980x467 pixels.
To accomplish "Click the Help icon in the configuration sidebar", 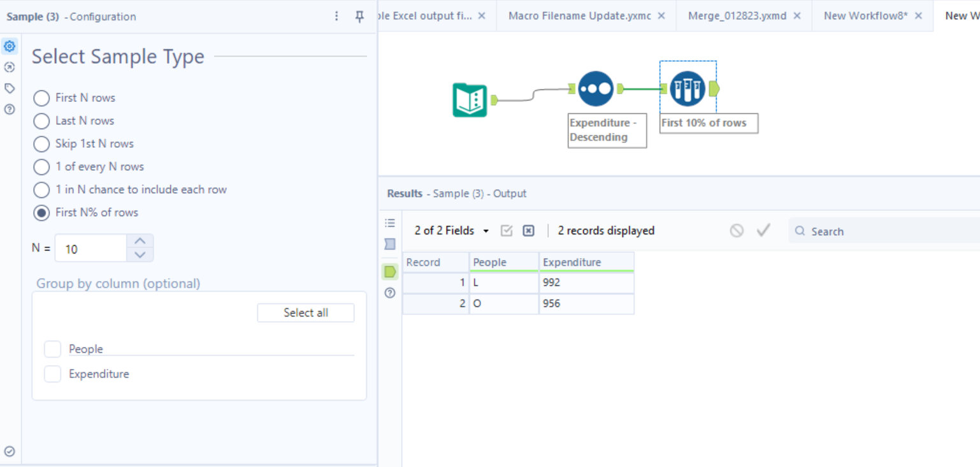I will tap(9, 109).
